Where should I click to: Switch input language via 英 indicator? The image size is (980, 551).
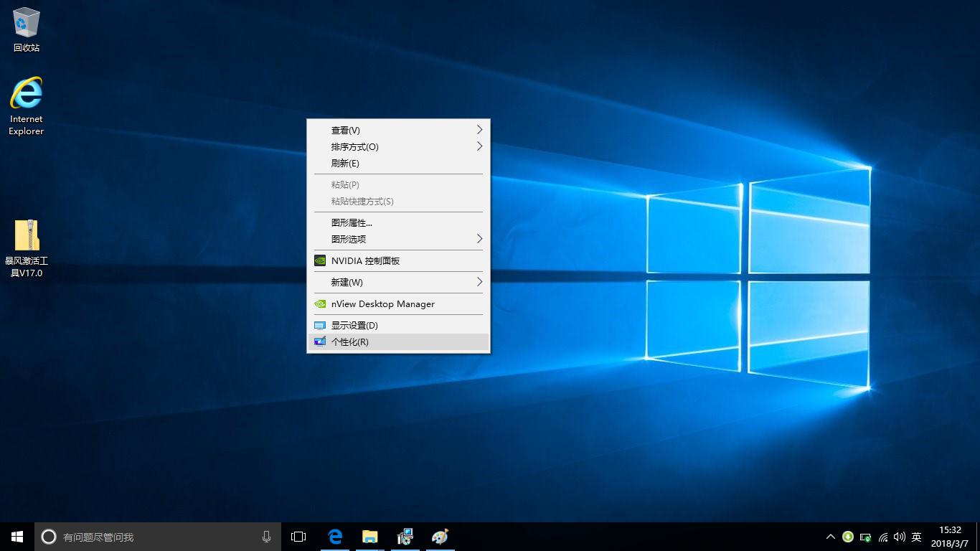coord(916,536)
